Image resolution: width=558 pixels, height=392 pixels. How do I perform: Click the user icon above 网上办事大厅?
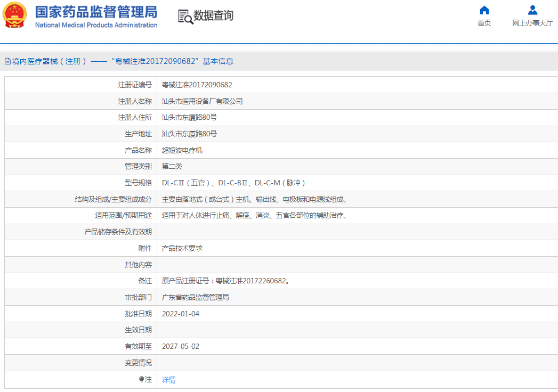(x=532, y=10)
